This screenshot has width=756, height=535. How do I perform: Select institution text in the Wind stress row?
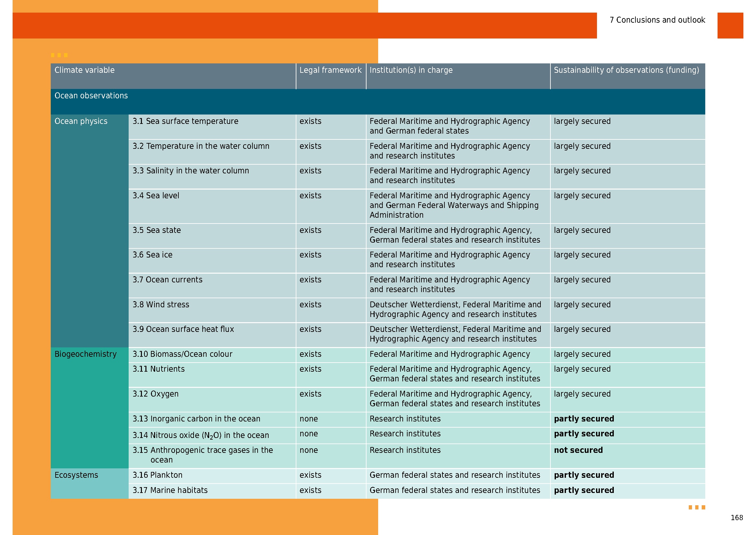coord(455,309)
